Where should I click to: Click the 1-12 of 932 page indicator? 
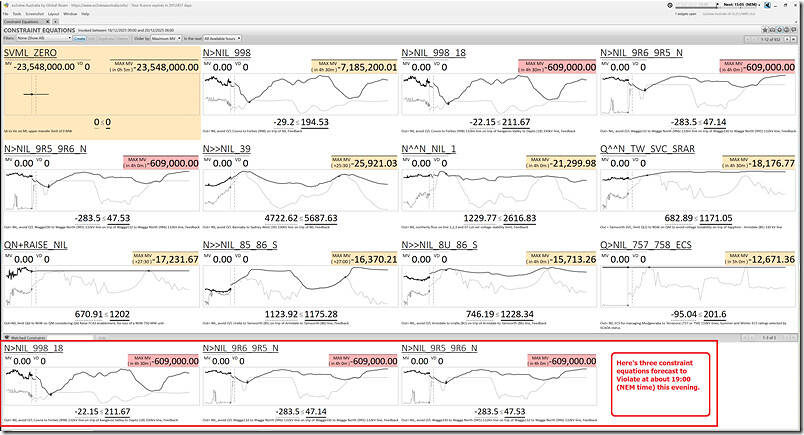coord(770,39)
